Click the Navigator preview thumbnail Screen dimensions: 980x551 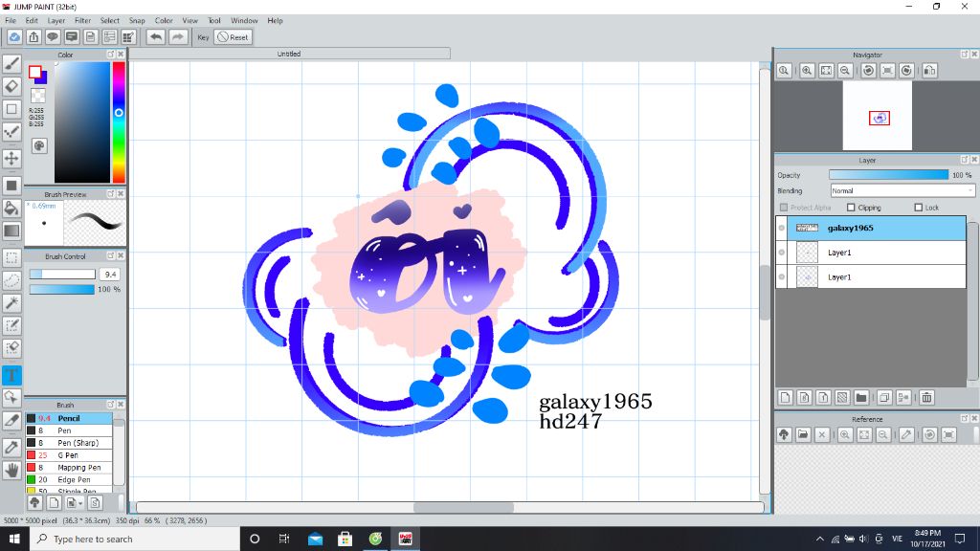[x=877, y=116]
